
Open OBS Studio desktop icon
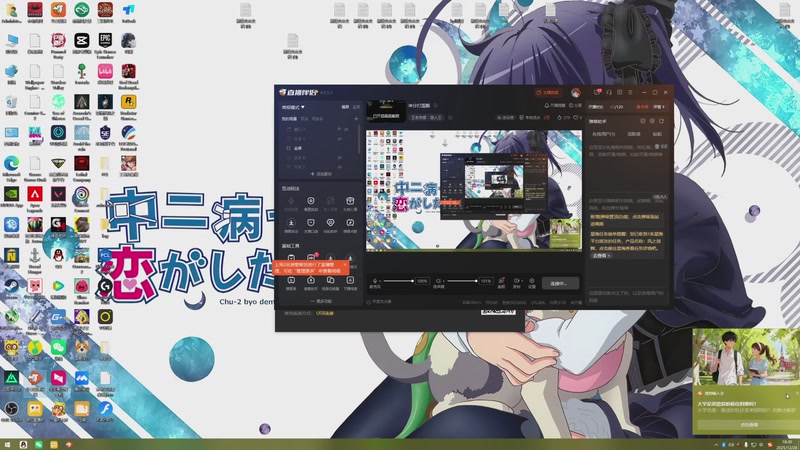(x=11, y=412)
